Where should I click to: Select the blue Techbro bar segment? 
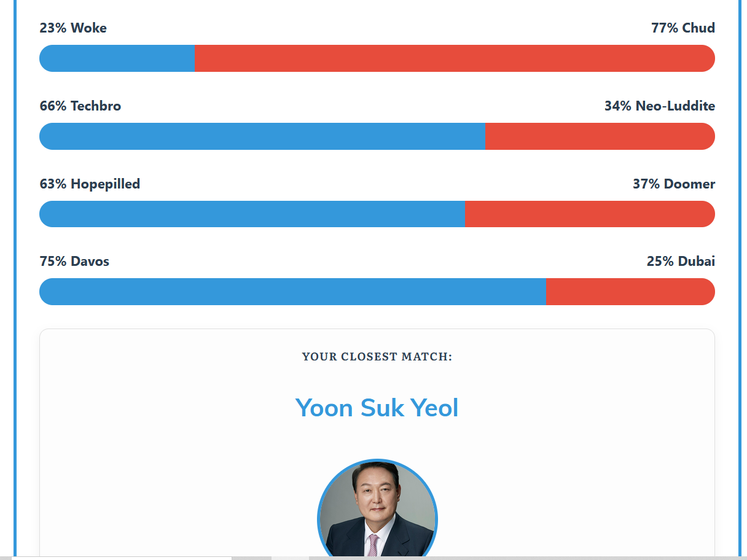click(262, 136)
